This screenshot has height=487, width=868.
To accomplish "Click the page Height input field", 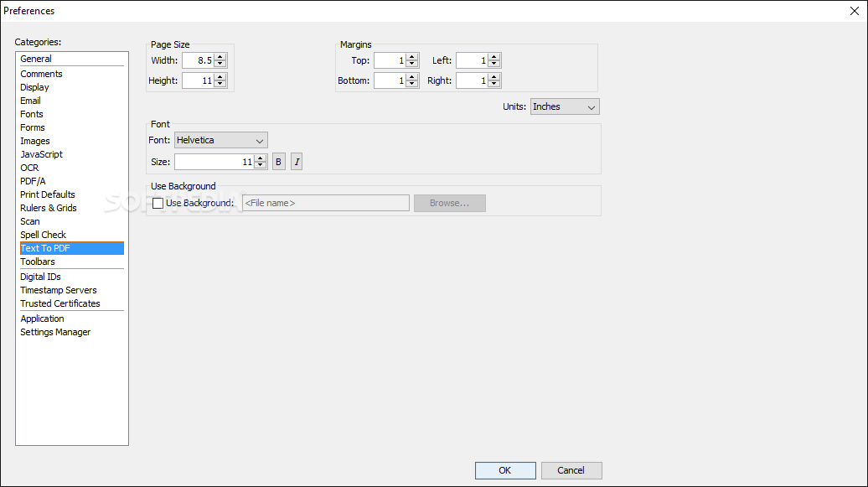I will click(199, 80).
